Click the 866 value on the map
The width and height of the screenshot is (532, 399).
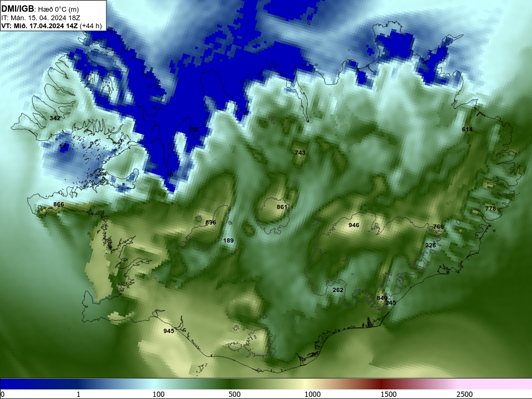(59, 204)
